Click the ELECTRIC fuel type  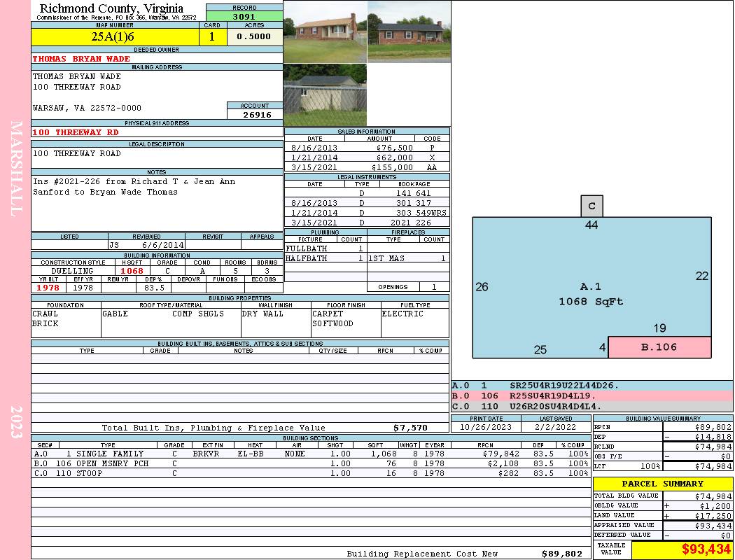pos(402,314)
